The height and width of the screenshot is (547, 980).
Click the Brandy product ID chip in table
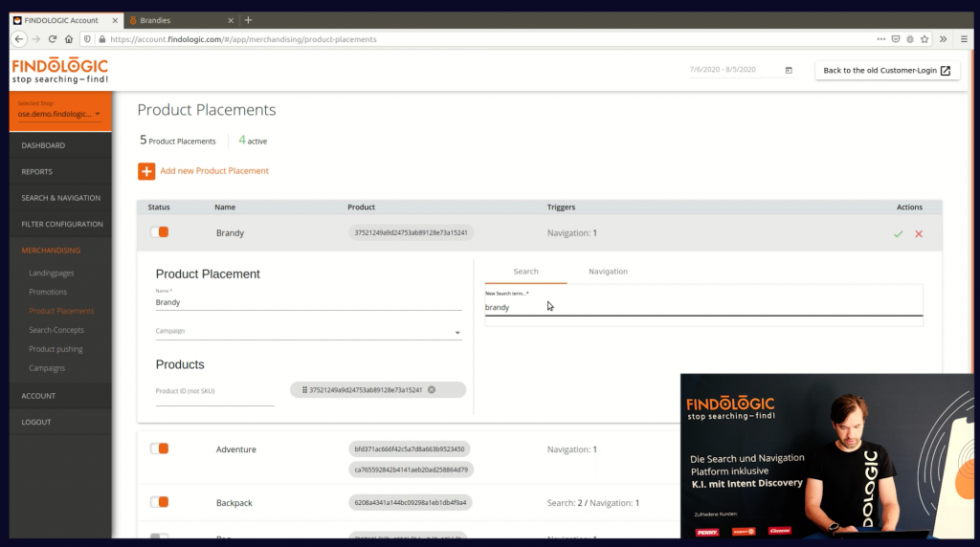[x=411, y=233]
